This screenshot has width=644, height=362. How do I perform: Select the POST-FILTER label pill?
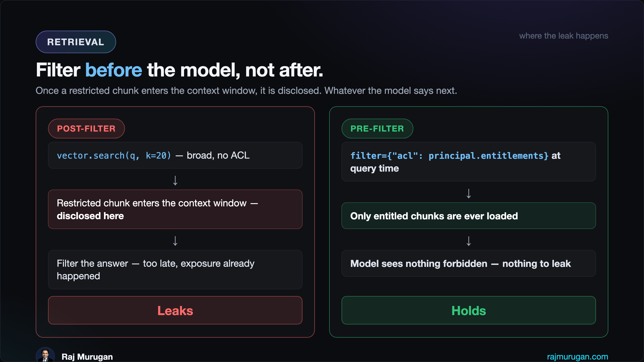point(86,128)
